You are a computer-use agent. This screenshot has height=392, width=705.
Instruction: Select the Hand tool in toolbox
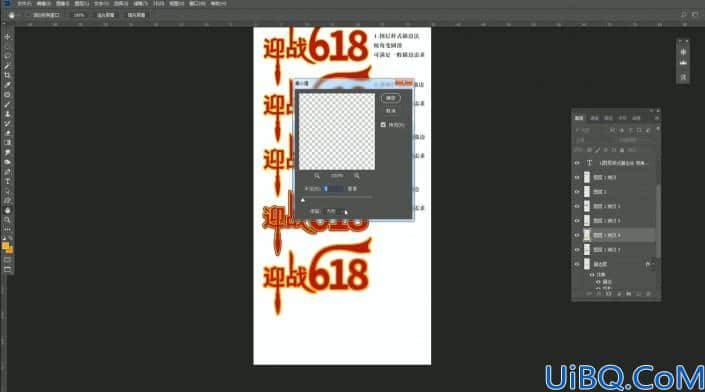[x=7, y=210]
